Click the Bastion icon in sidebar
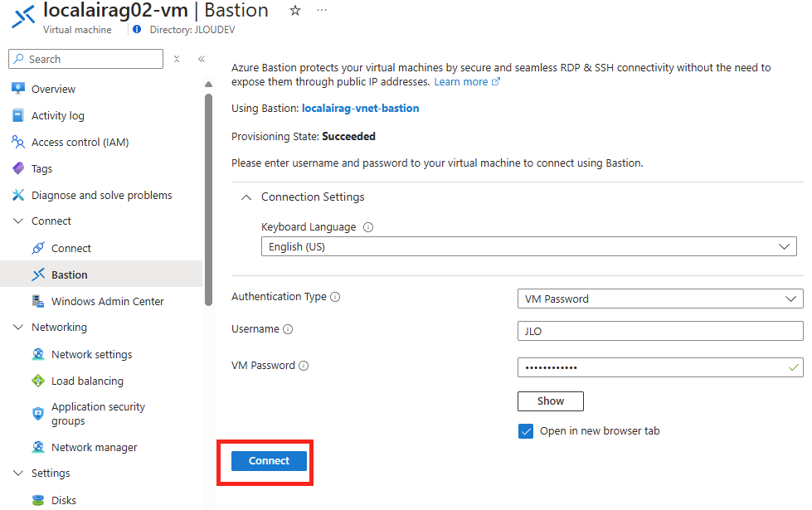 [x=38, y=274]
